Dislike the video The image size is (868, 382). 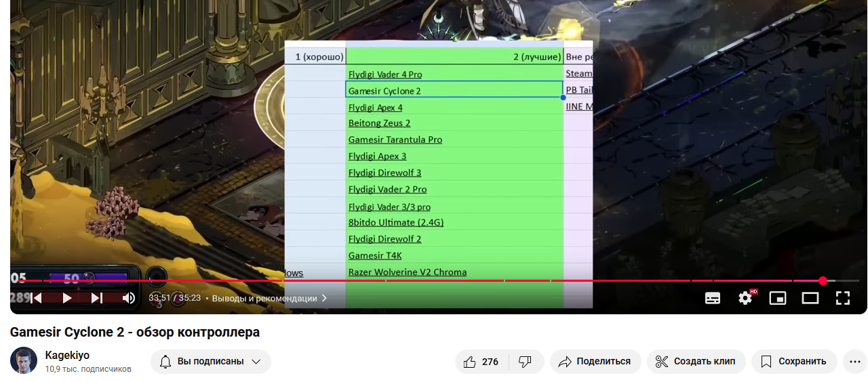point(526,362)
